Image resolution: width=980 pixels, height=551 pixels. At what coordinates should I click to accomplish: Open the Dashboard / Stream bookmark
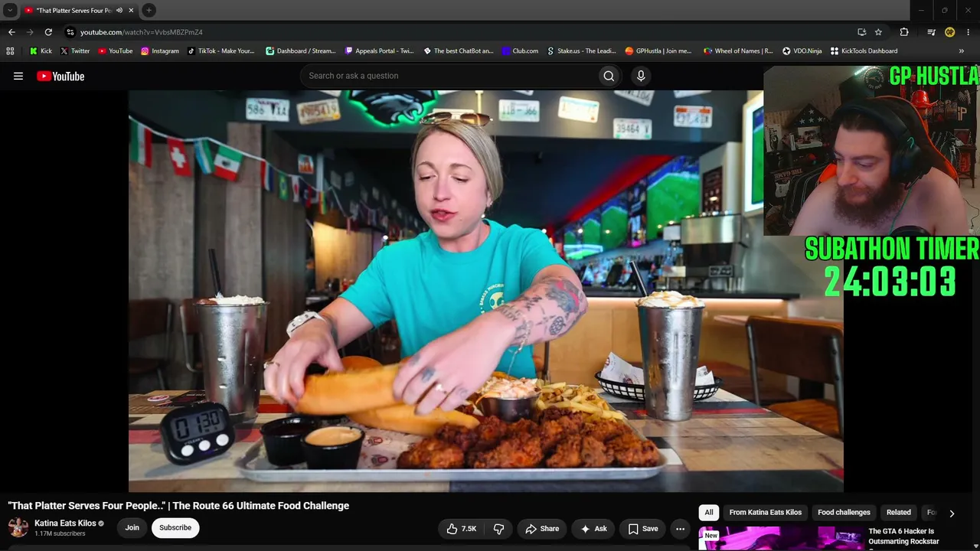300,51
